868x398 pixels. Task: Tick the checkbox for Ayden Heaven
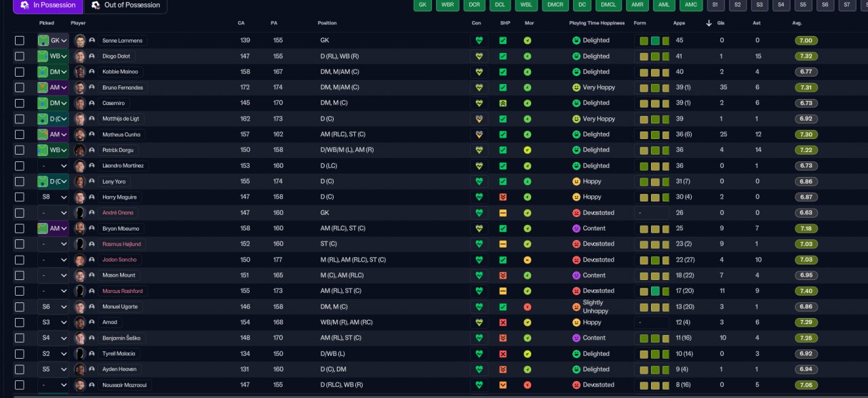20,370
